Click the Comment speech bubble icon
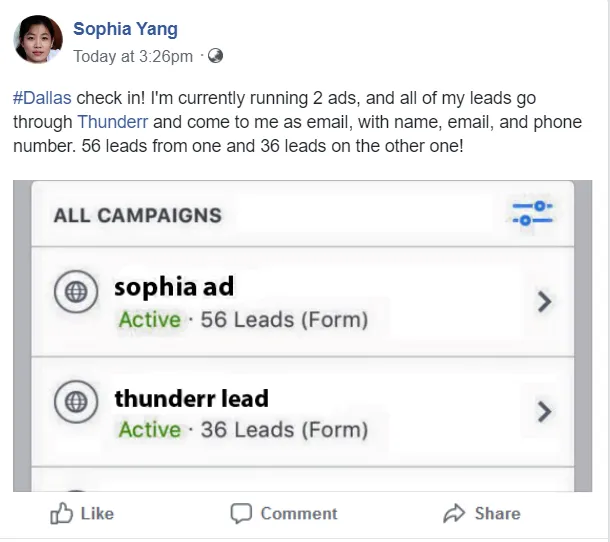This screenshot has height=542, width=610. (241, 513)
